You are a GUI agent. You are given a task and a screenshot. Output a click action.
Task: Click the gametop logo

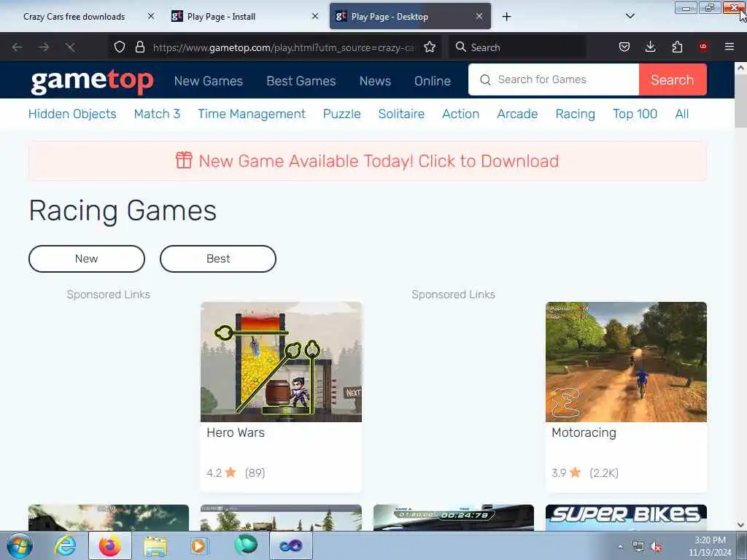coord(92,82)
